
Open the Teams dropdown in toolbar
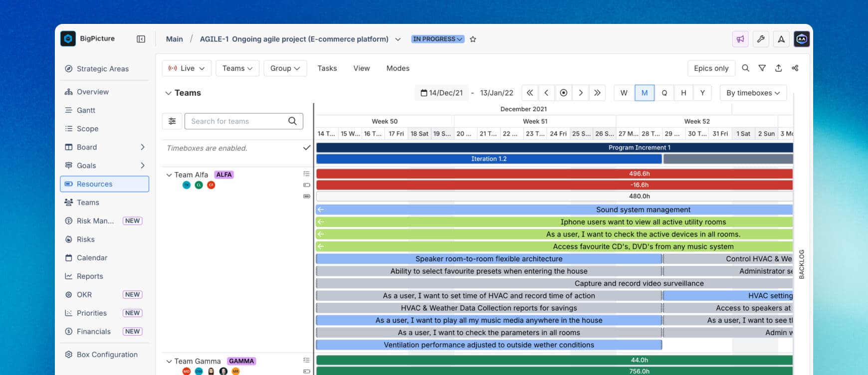[x=237, y=68]
